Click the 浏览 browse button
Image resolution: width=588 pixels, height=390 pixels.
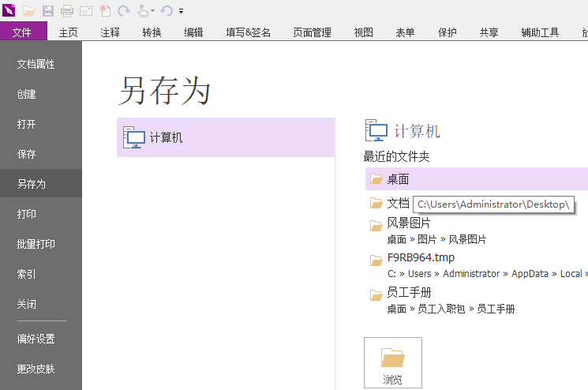point(392,362)
